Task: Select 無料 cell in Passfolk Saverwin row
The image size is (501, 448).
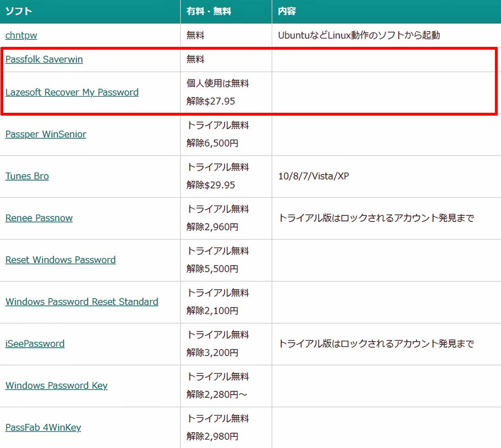Action: [195, 59]
